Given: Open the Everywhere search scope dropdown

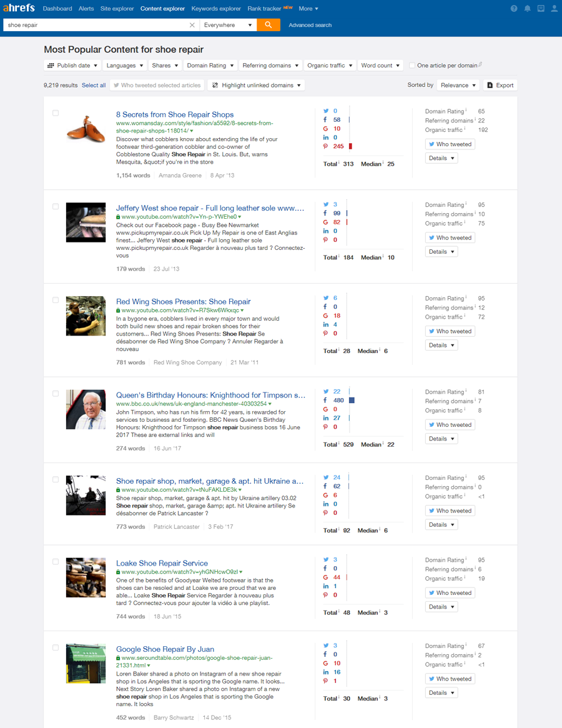Looking at the screenshot, I should pos(229,25).
